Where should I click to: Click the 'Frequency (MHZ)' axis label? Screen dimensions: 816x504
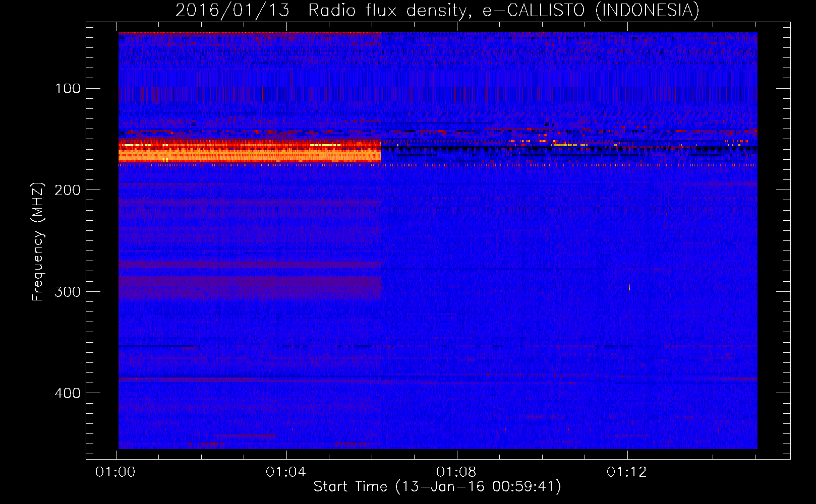coord(38,241)
